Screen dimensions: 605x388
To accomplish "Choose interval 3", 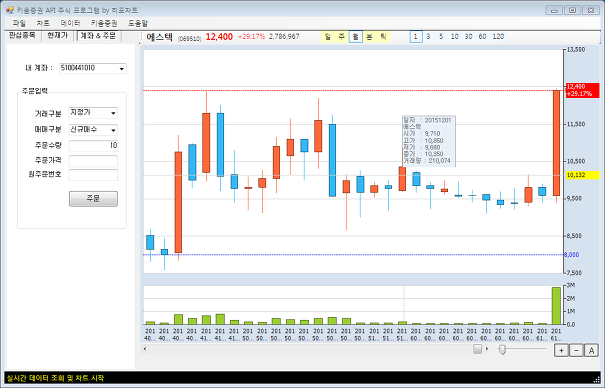I will click(x=428, y=37).
